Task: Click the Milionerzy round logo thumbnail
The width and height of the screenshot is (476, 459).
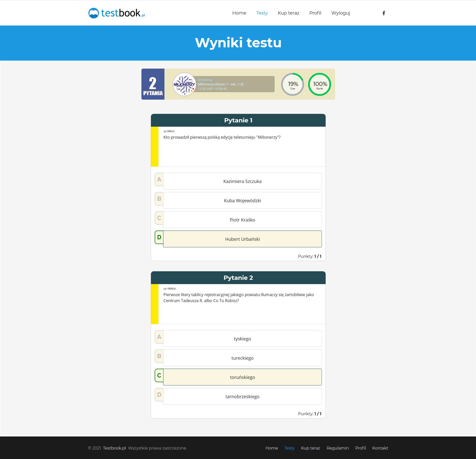Action: 184,84
